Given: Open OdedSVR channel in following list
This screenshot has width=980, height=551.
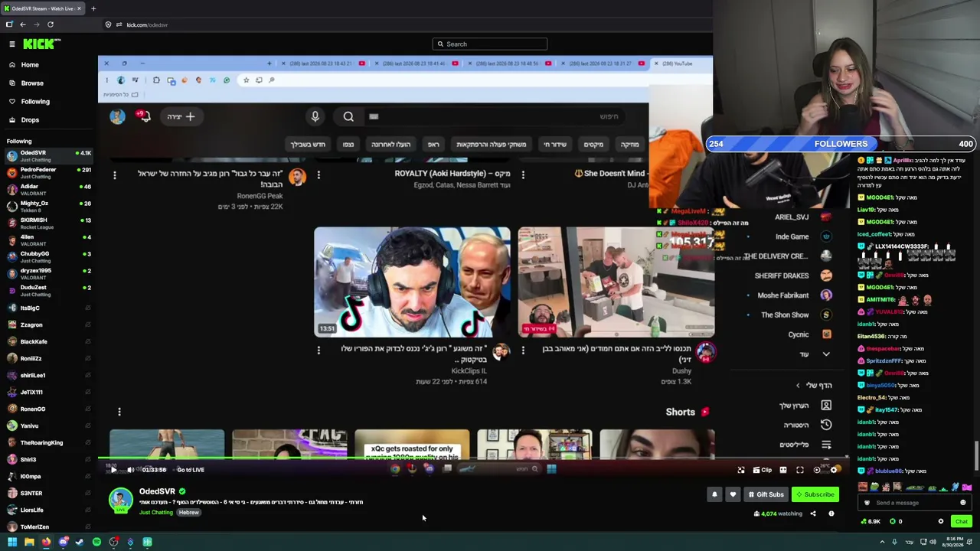Looking at the screenshot, I should coord(49,156).
